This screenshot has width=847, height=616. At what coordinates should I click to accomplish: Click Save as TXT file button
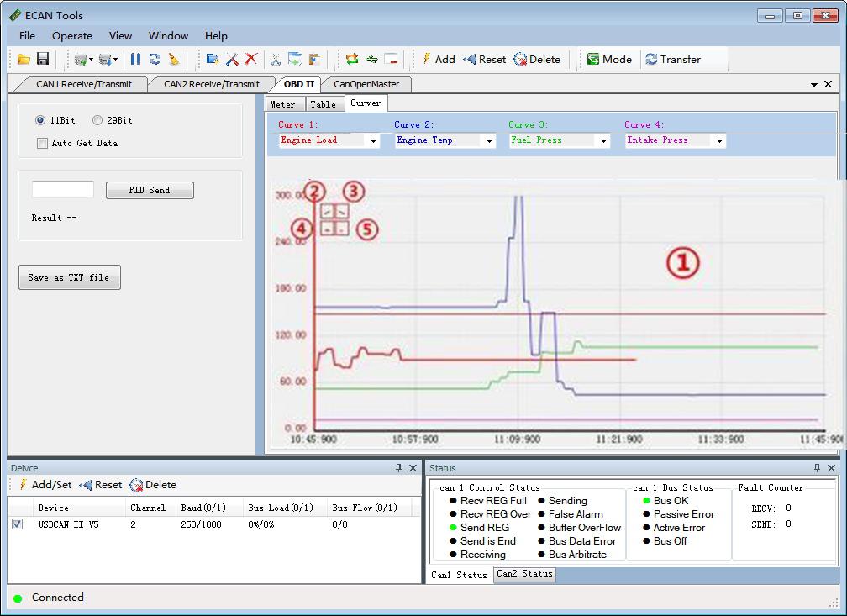[x=69, y=277]
